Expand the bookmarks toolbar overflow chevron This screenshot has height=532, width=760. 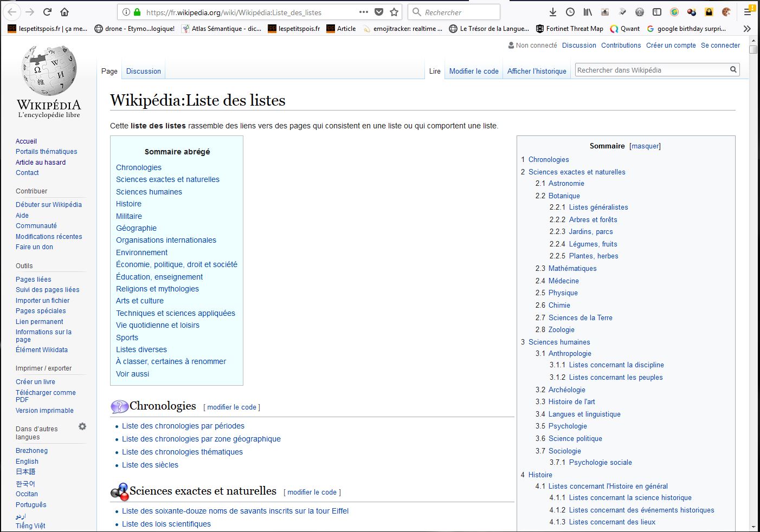(x=747, y=29)
